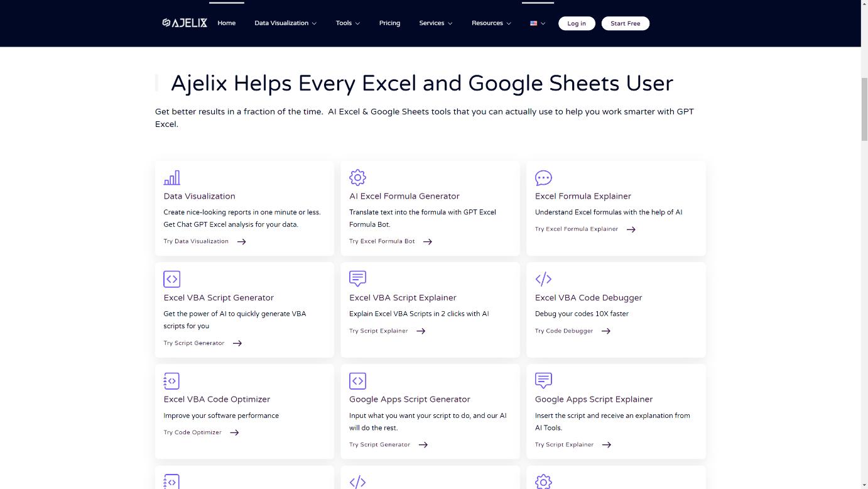The height and width of the screenshot is (489, 868).
Task: Open the language selector chevron
Action: click(543, 23)
